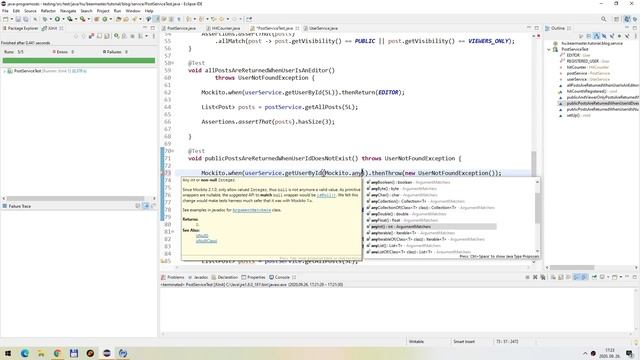Switch to the Declaration tab
This screenshot has height=360, width=640.
tap(224, 277)
